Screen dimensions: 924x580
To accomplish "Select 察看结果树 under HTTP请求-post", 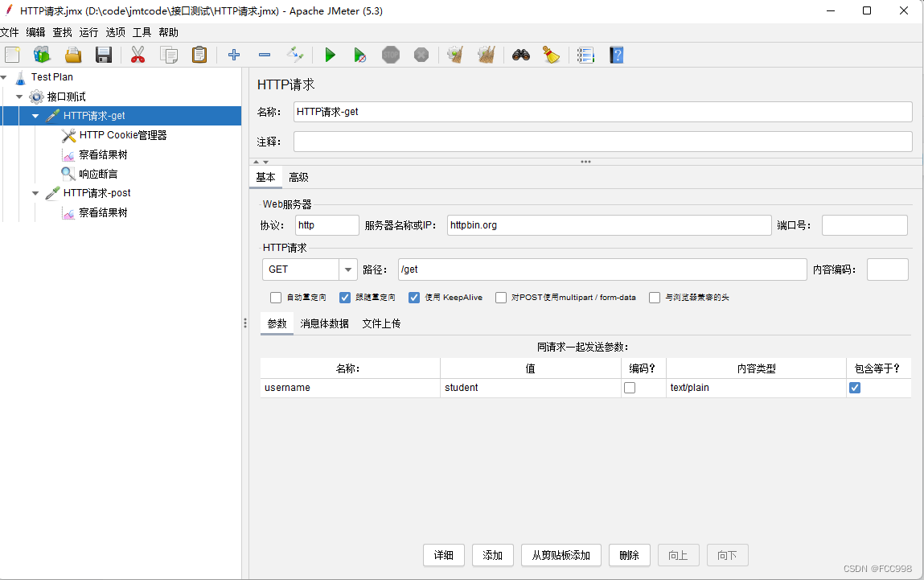I will click(x=103, y=213).
